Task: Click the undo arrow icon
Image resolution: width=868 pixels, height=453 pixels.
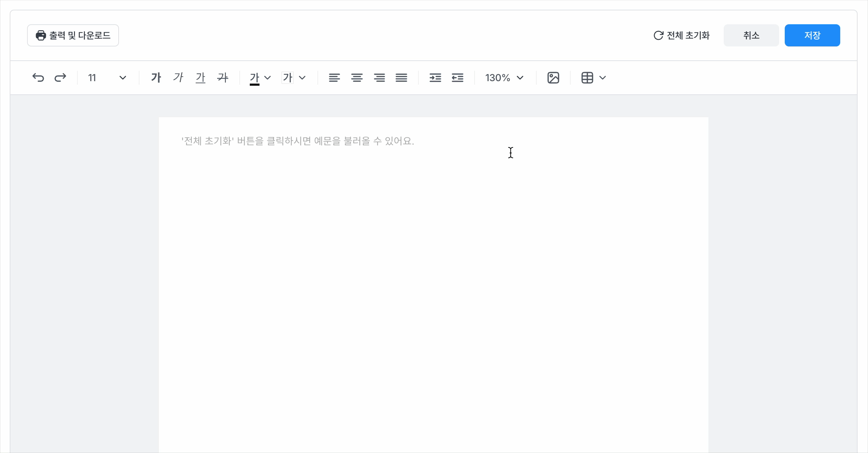Action: [x=38, y=77]
